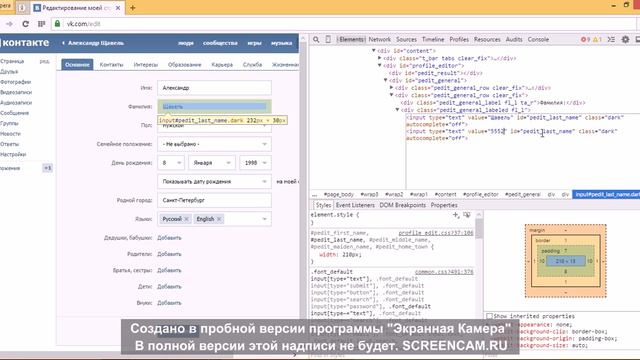The height and width of the screenshot is (360, 640).
Task: Collapse the profile_editor div node
Action: pyautogui.click(x=380, y=65)
